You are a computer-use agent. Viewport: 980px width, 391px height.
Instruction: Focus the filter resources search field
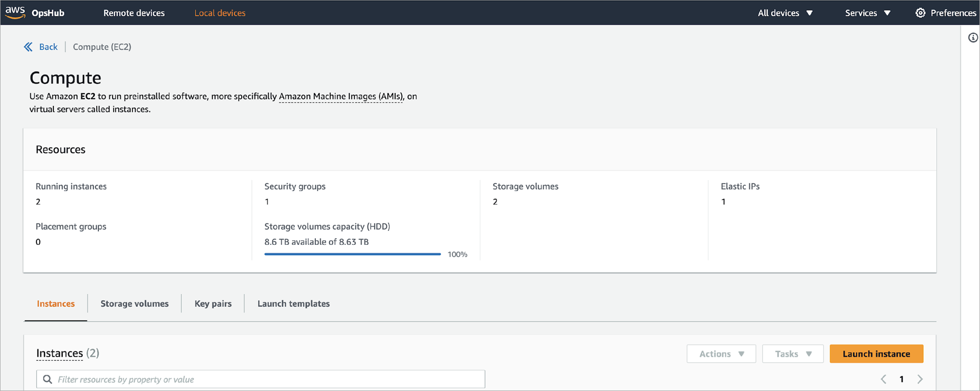coord(261,379)
